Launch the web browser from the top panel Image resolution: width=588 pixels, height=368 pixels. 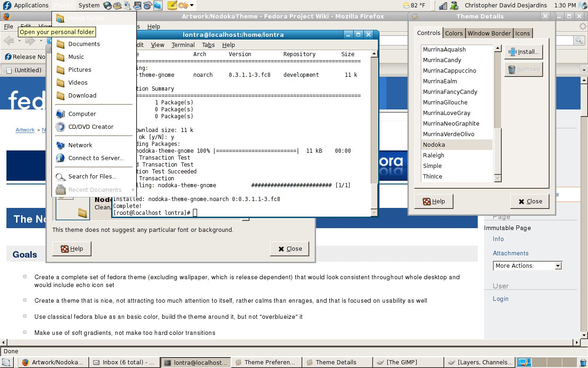click(107, 6)
